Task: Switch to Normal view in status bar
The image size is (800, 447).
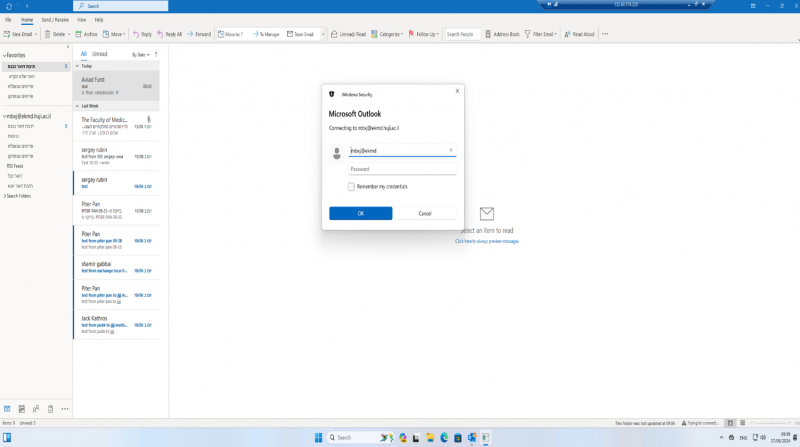Action: [x=730, y=423]
